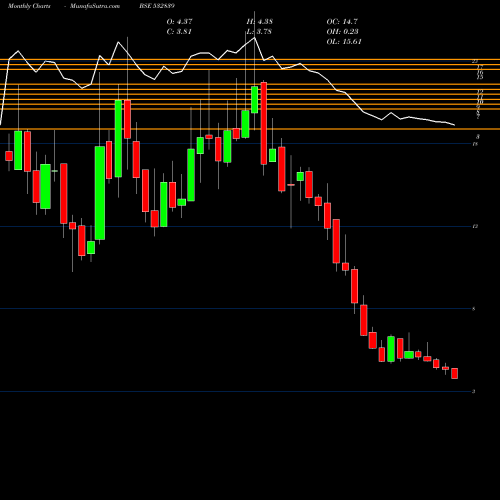Screen dimensions: 500x500
Task: Click the tallest green candlestick body
Action: tap(100, 193)
